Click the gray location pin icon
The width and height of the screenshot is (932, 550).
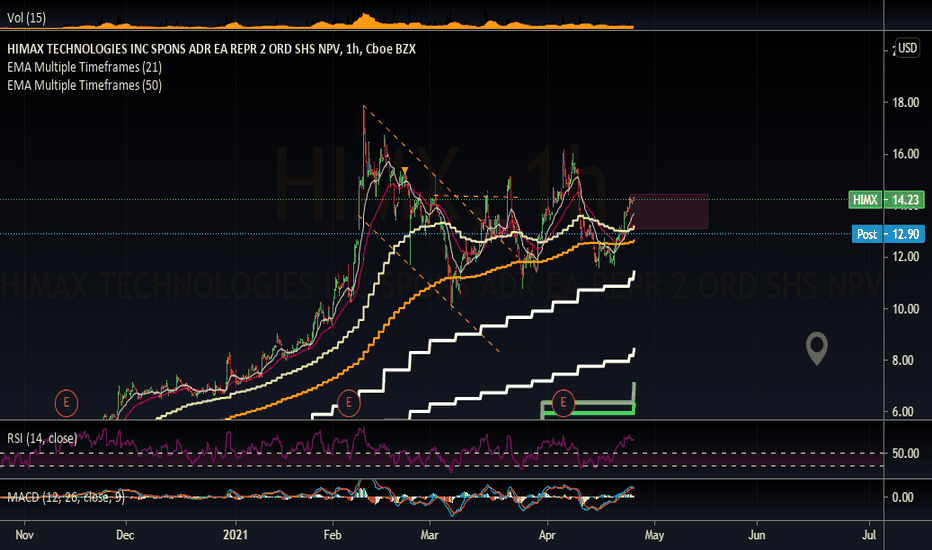pos(817,348)
